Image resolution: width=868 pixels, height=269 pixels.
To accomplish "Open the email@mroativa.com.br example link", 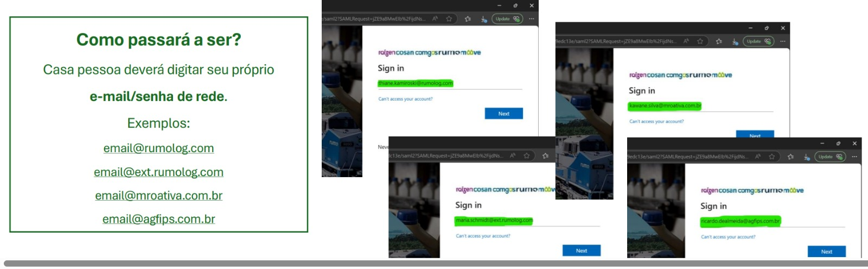I will [x=158, y=196].
